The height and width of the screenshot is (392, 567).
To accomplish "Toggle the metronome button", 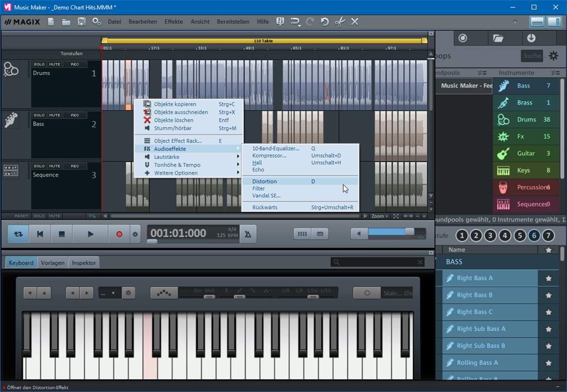I will coord(248,234).
